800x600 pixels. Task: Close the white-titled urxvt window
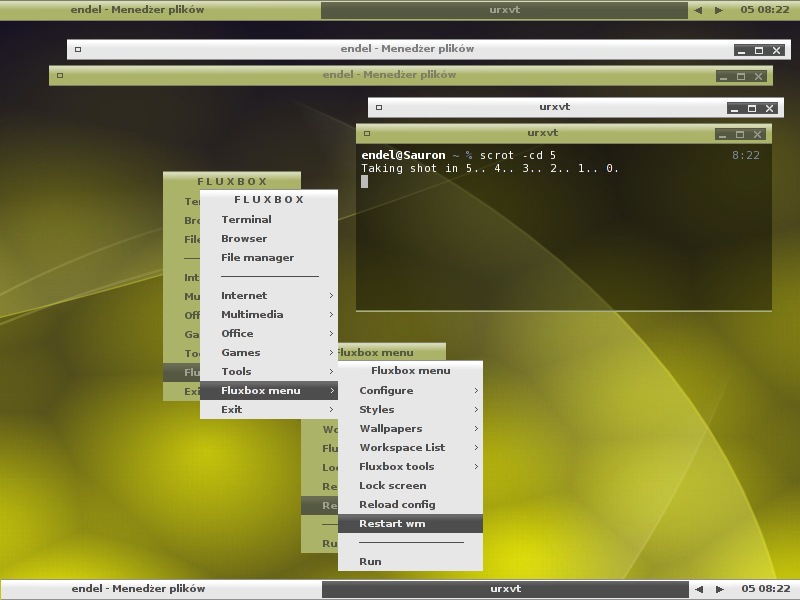coord(769,108)
